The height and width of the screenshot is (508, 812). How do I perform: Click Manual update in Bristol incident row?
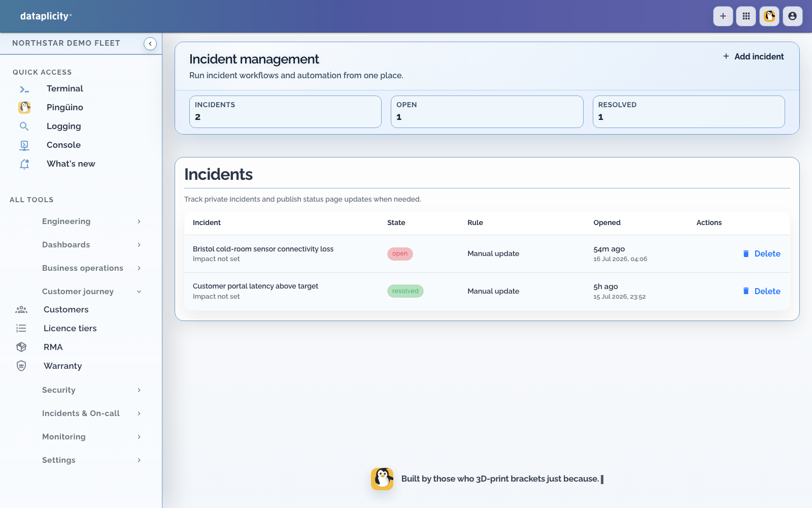coord(493,253)
